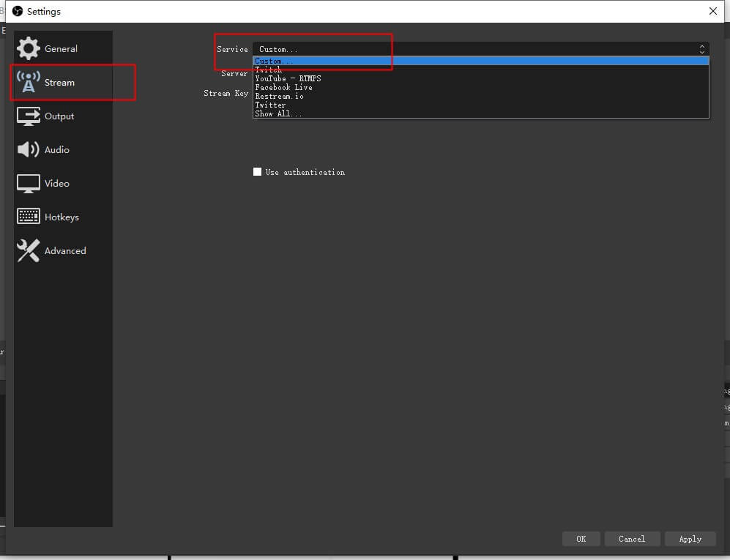Choose Show All... in service list
This screenshot has height=560, width=730.
pos(480,113)
